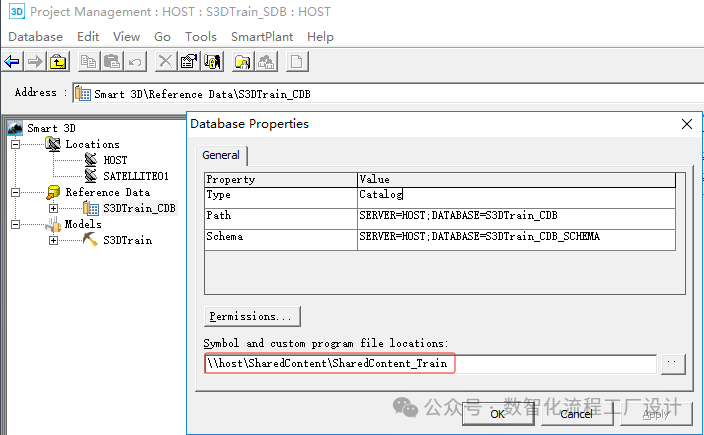The width and height of the screenshot is (704, 435).
Task: Click the Models node icon in the tree
Action: tap(53, 224)
